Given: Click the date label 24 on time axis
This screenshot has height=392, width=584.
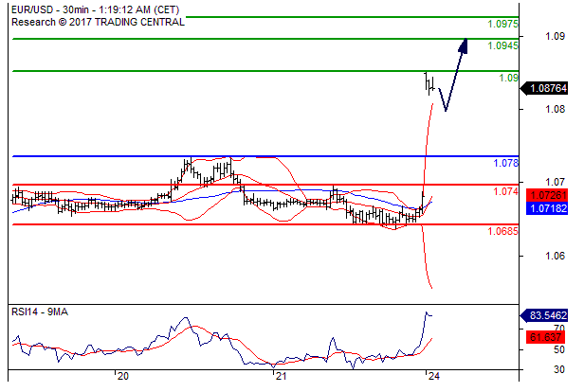Looking at the screenshot, I should [433, 377].
